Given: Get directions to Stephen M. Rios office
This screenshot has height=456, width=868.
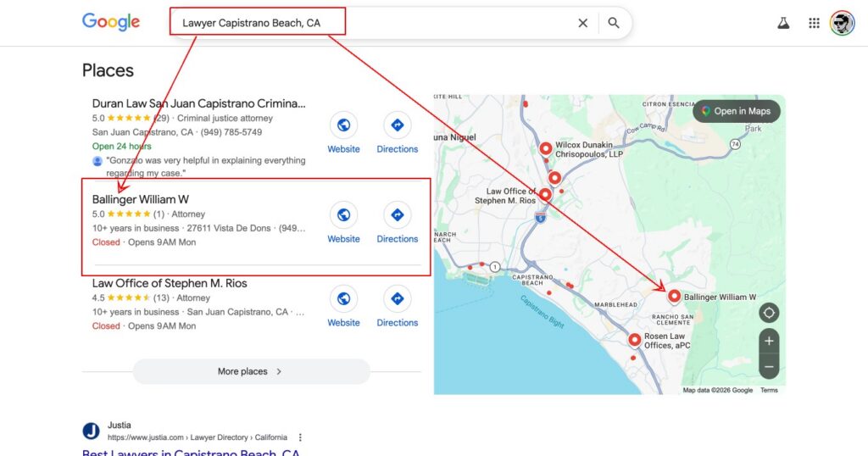Looking at the screenshot, I should click(397, 299).
